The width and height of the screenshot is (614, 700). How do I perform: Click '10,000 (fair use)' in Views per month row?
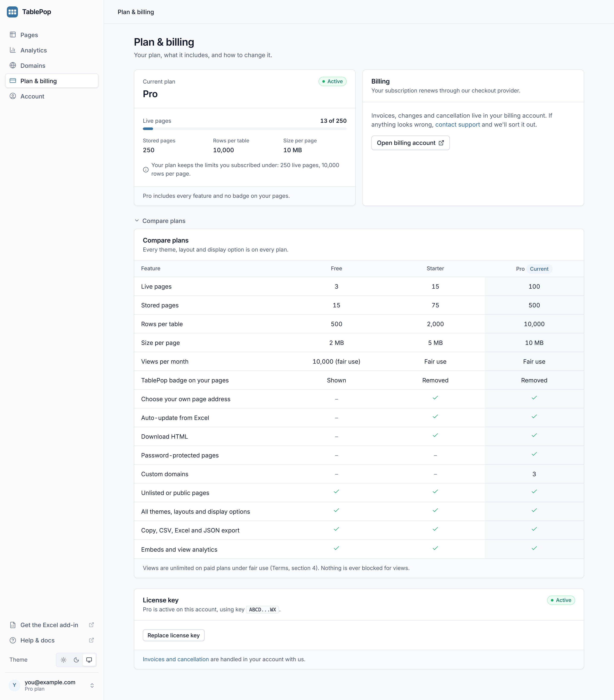pyautogui.click(x=336, y=362)
